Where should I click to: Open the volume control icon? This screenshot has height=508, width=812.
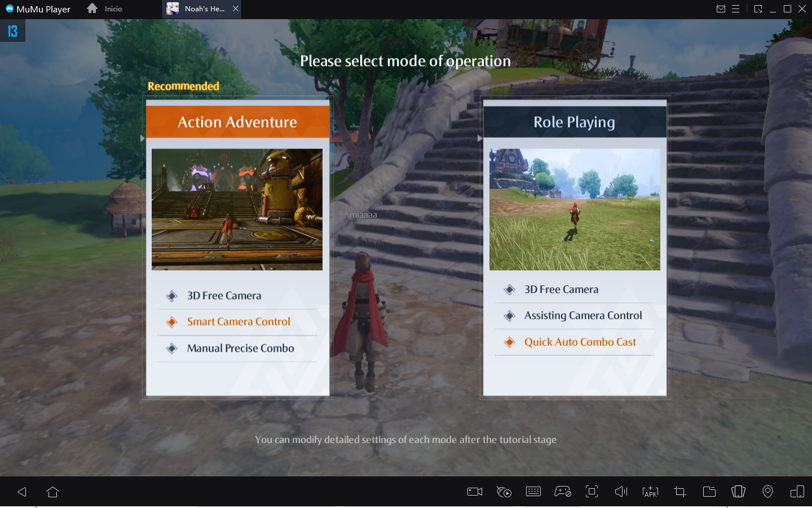(621, 492)
